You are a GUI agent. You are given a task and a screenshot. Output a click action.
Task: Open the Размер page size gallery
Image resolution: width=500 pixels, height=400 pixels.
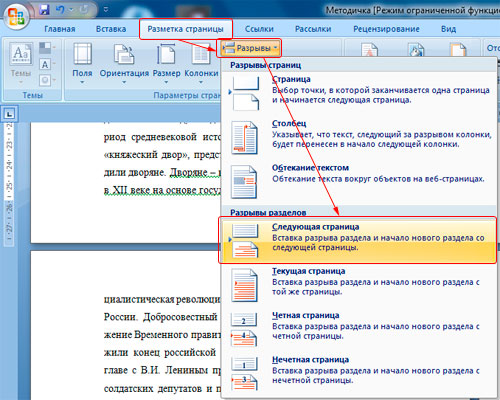click(x=166, y=63)
